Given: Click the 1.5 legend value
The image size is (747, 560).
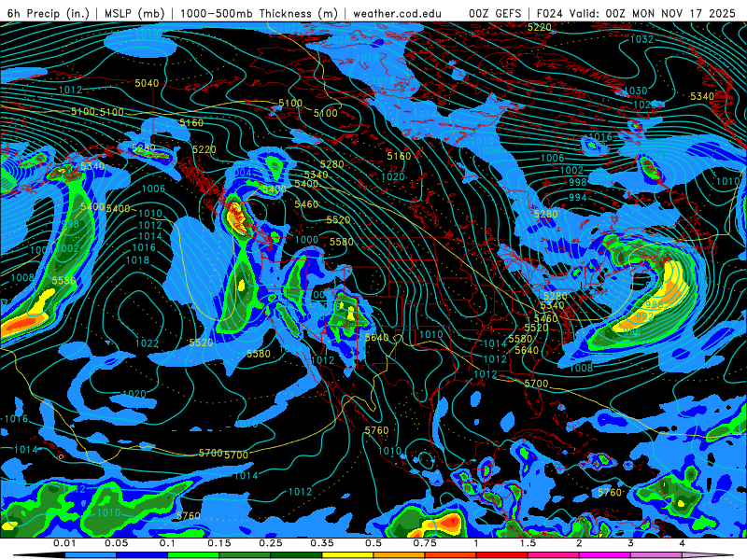Looking at the screenshot, I should 528,543.
